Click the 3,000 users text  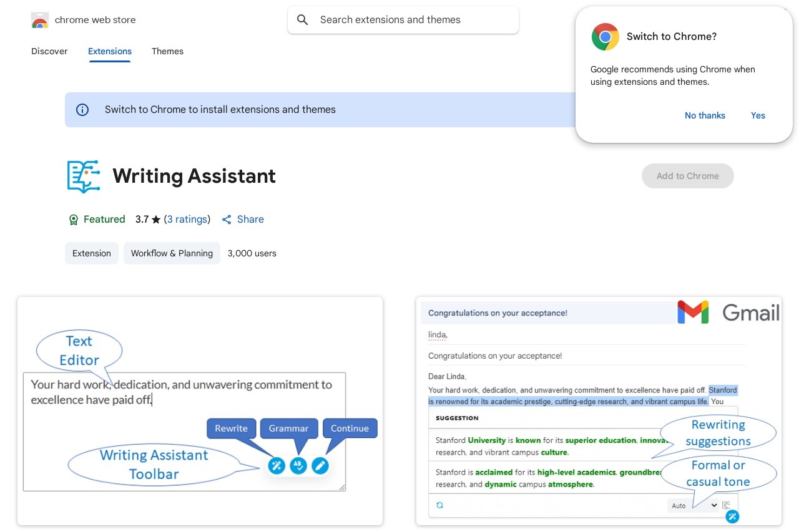pos(252,253)
